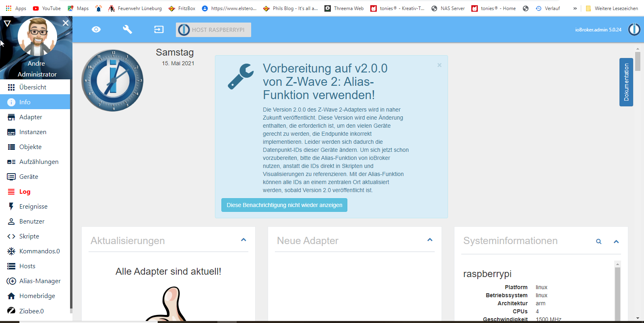Open Übersicht menu item
Image resolution: width=644 pixels, height=323 pixels.
[x=35, y=87]
